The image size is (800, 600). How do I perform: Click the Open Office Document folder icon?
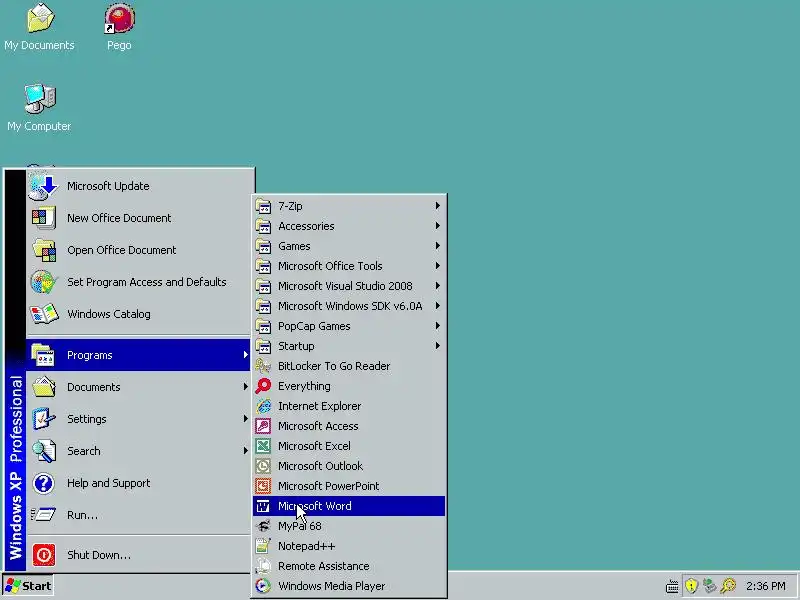(43, 250)
